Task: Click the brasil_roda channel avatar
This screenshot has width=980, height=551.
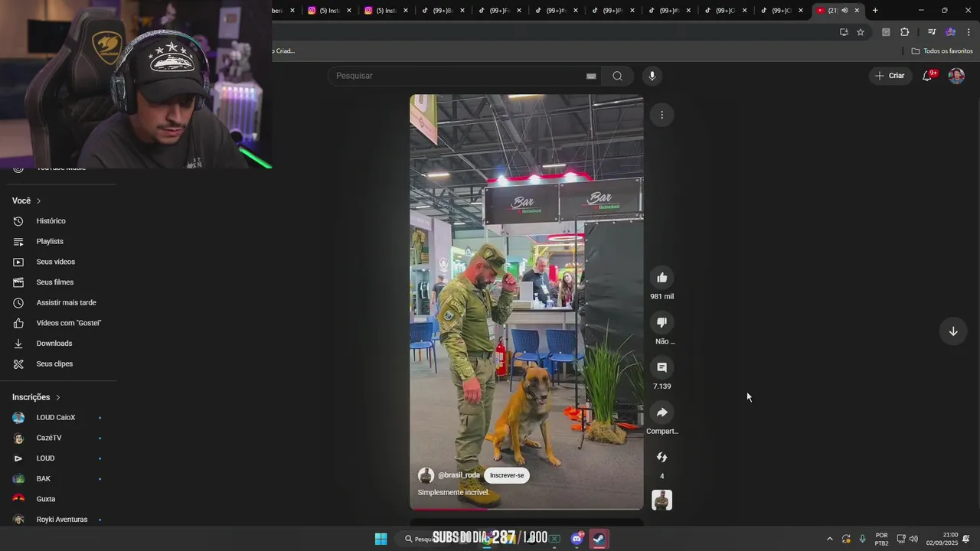Action: coord(426,475)
